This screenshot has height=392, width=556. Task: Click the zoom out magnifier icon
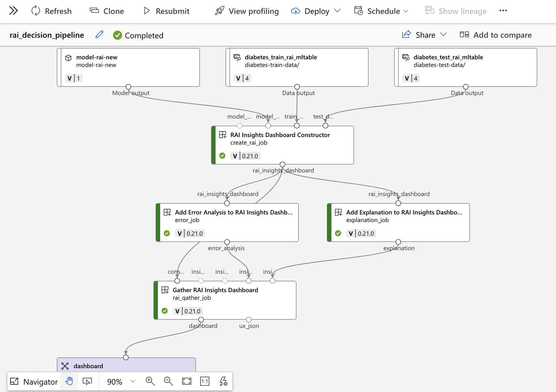point(168,381)
